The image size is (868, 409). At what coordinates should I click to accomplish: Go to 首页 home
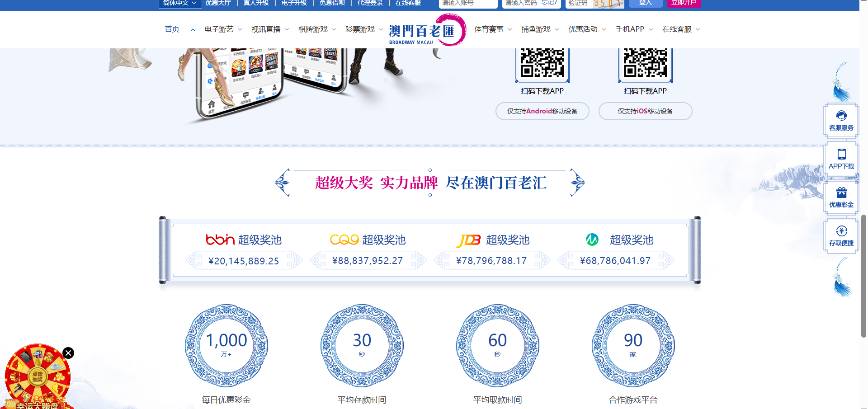tap(172, 29)
